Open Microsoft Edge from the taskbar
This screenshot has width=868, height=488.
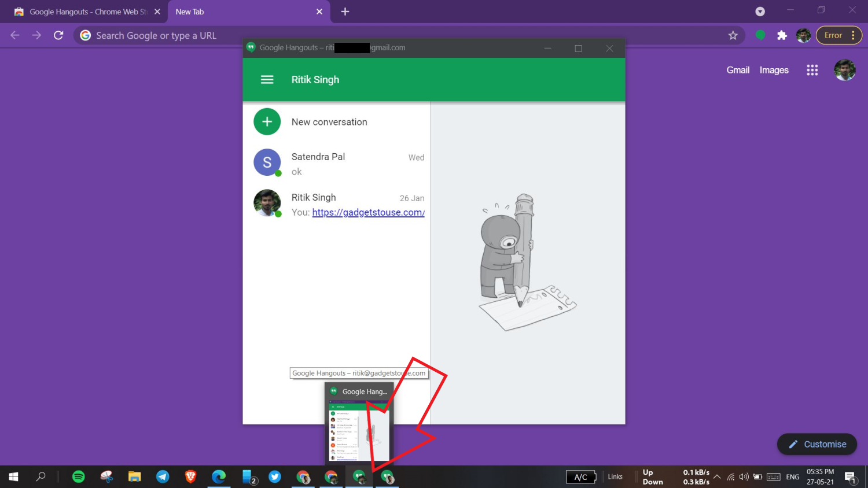point(219,476)
